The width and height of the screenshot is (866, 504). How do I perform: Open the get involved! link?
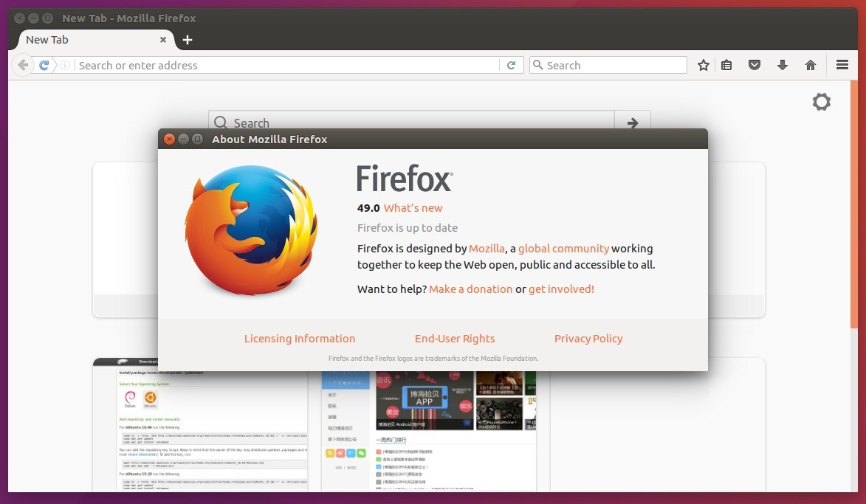(x=561, y=289)
